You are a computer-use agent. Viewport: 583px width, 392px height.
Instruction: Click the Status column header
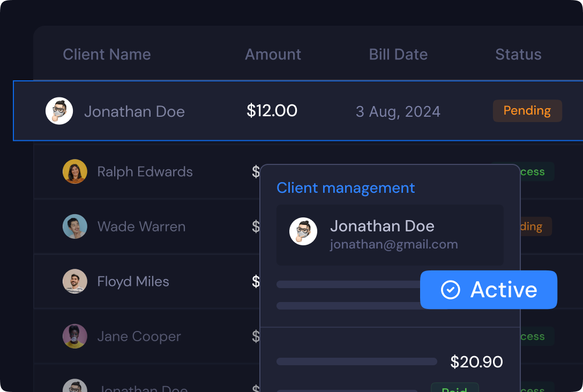point(518,55)
